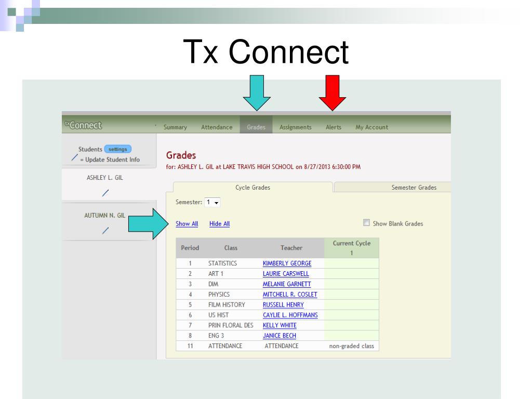Select student AUTUMN N. GIL
Screen dimensions: 532x399
(105, 215)
